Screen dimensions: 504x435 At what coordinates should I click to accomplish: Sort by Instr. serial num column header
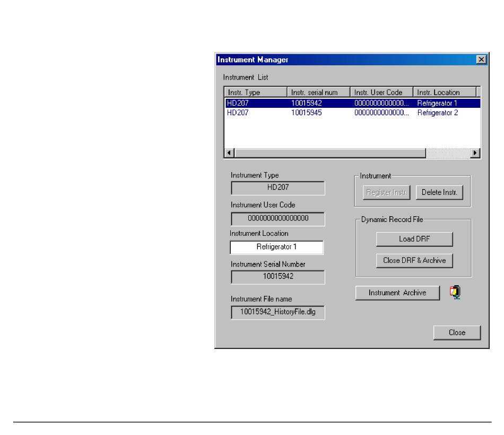[x=318, y=92]
